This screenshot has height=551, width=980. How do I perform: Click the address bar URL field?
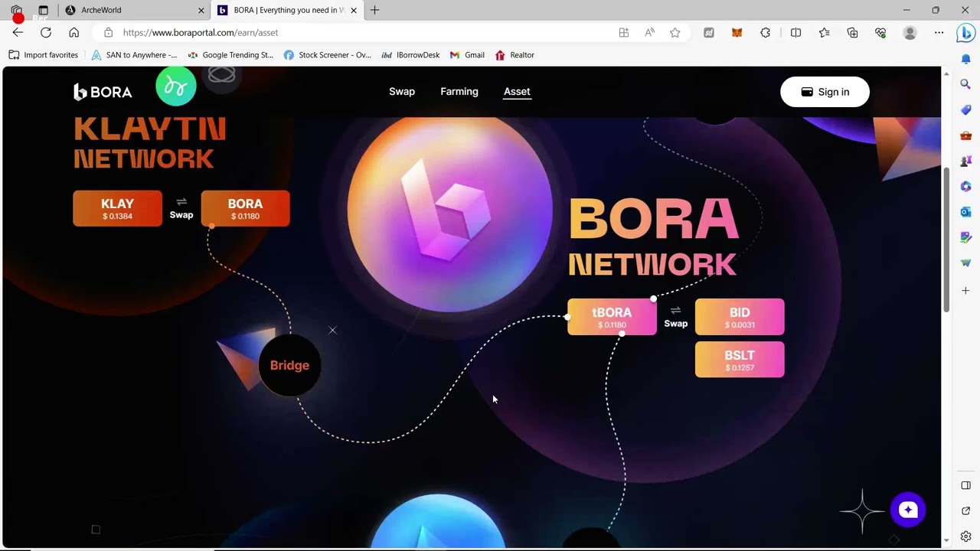pos(360,33)
